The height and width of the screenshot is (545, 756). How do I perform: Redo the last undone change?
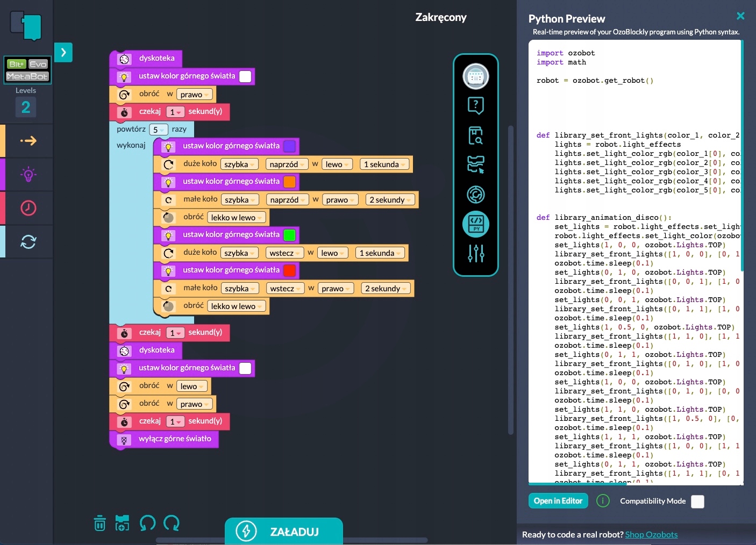172,523
